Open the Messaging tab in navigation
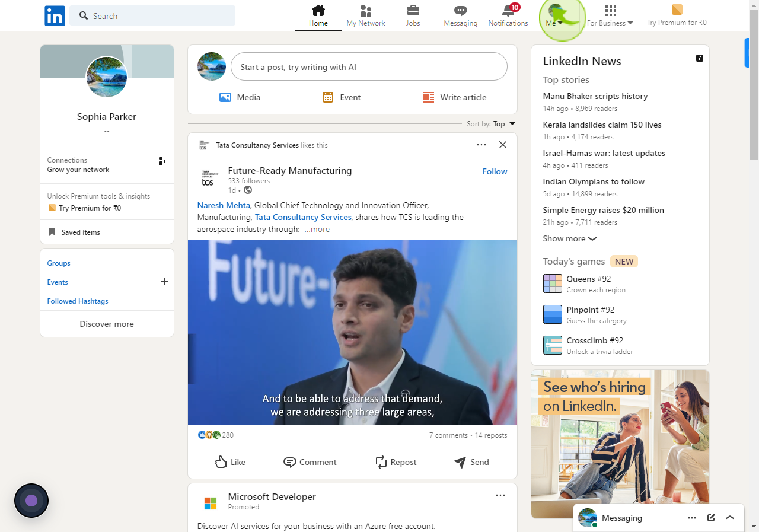759x532 pixels. (461, 16)
